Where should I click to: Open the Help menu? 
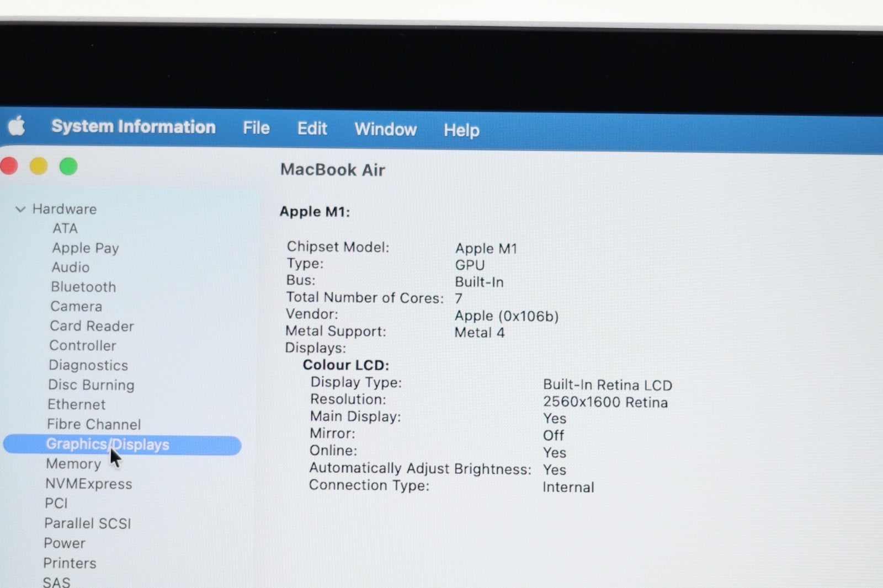tap(461, 130)
